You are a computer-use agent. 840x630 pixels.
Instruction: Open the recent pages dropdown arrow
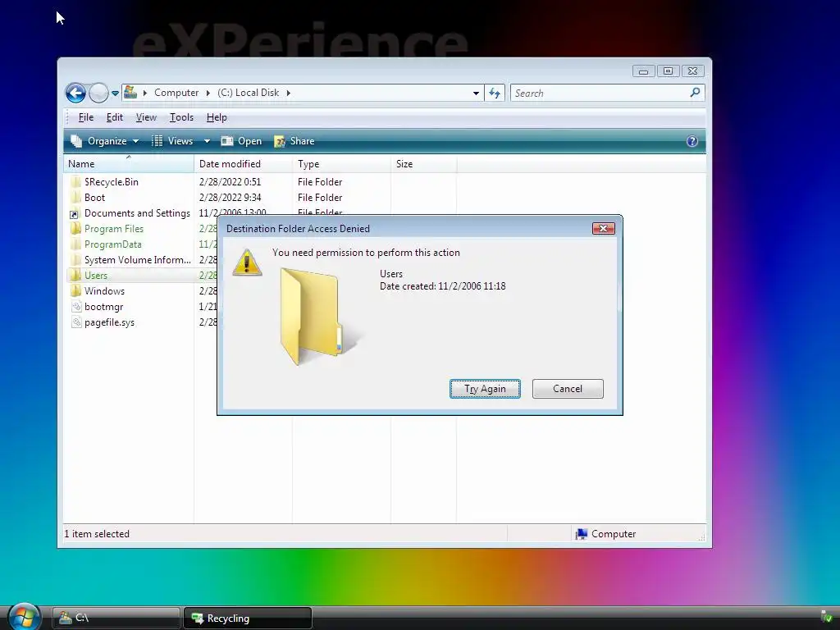coord(115,94)
